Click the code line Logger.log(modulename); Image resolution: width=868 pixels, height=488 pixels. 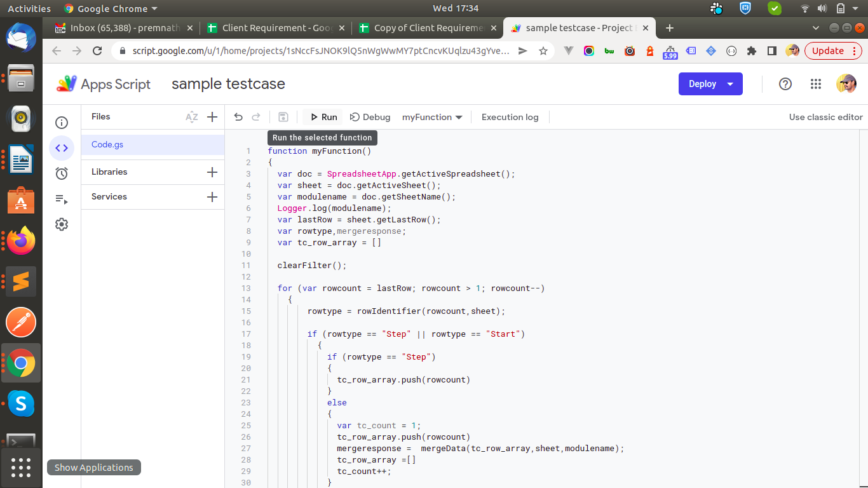(334, 208)
